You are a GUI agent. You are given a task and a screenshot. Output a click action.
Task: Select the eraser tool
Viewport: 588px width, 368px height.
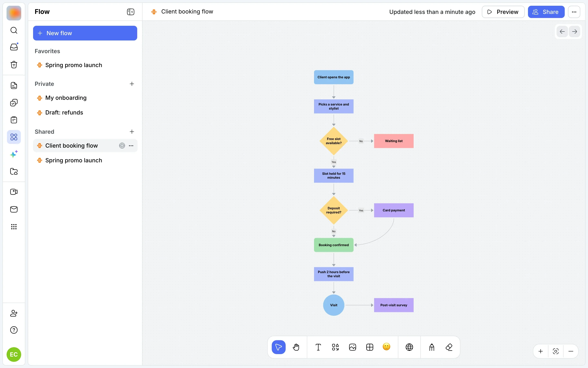[x=449, y=347]
